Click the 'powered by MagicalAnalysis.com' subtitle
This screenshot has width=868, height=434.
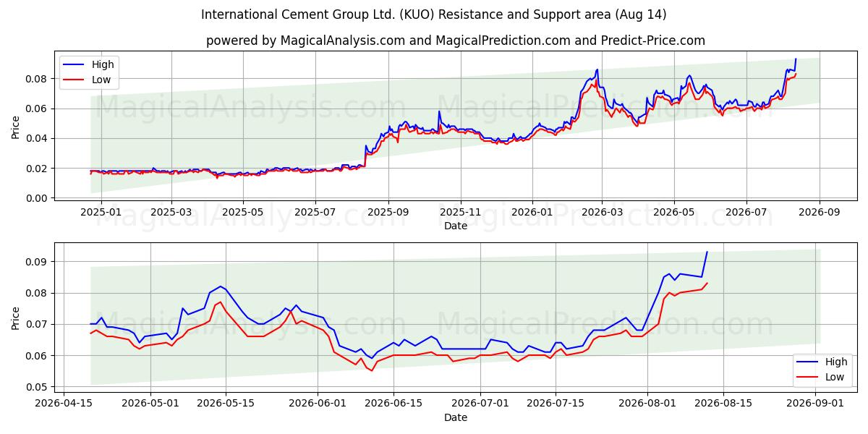pyautogui.click(x=456, y=41)
